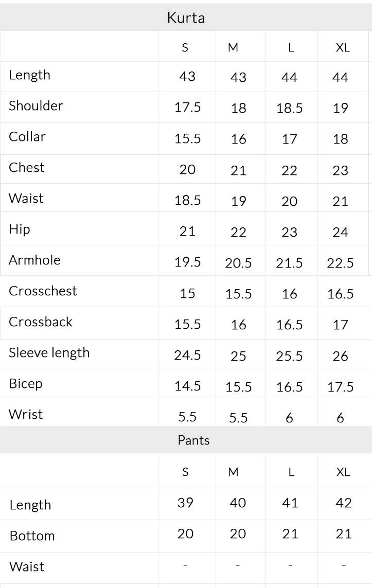Select the Crosschest row label

pyautogui.click(x=43, y=291)
